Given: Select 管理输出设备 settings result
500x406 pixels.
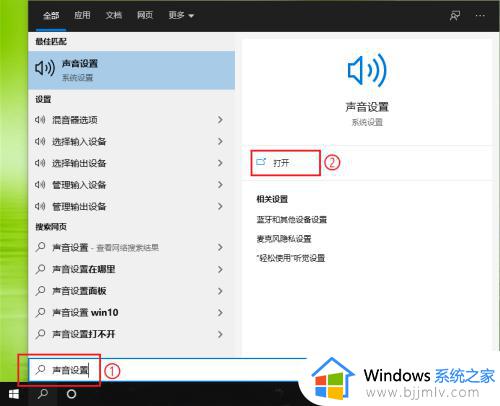Looking at the screenshot, I should pos(132,206).
